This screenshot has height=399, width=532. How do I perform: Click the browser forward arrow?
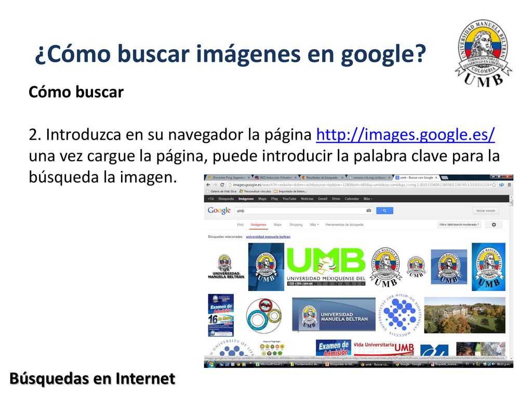215,185
